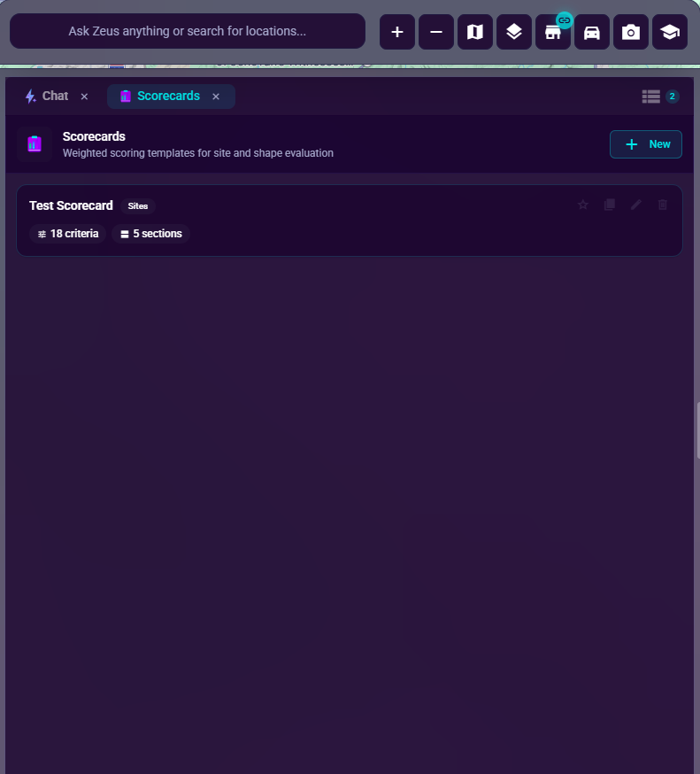Open the Test Scorecard title

71,205
